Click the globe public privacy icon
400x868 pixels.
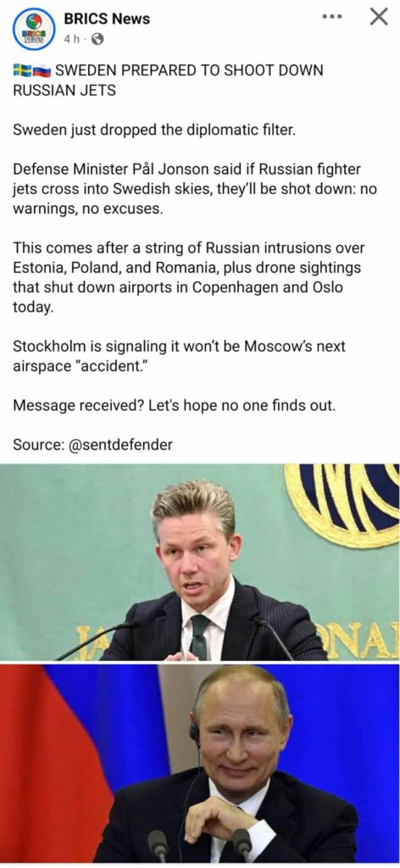[x=97, y=39]
